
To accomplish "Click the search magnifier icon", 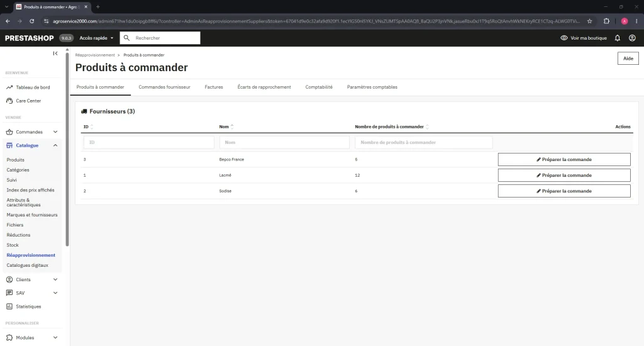I will [x=126, y=38].
